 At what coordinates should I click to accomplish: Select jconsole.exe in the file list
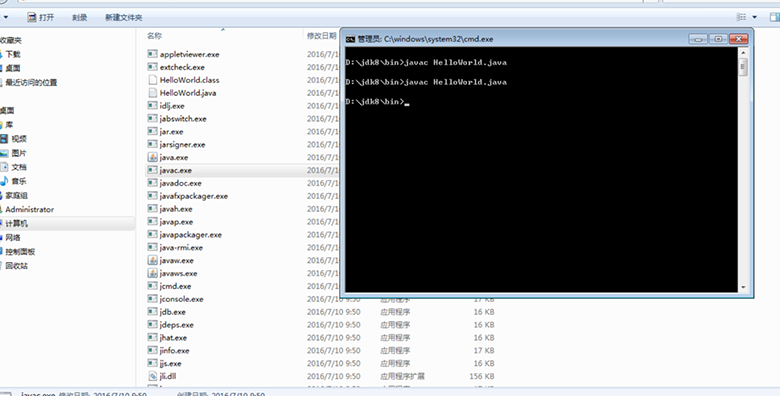pos(181,299)
